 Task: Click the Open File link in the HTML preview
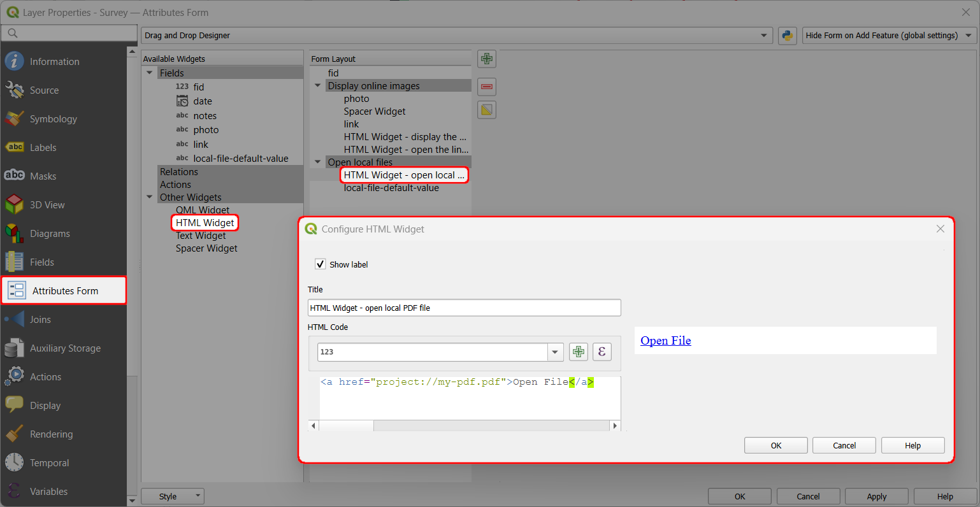(x=665, y=340)
